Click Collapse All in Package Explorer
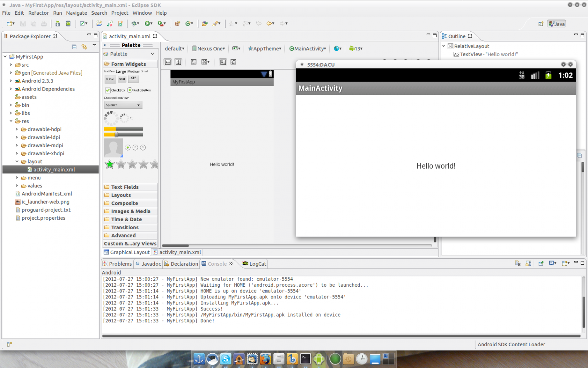The width and height of the screenshot is (588, 368). tap(74, 47)
